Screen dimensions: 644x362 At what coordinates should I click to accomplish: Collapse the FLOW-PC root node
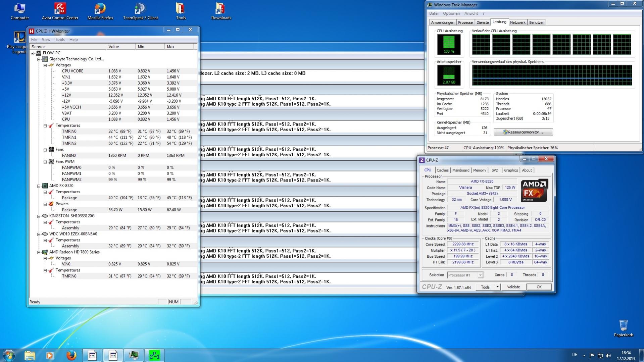pos(33,53)
